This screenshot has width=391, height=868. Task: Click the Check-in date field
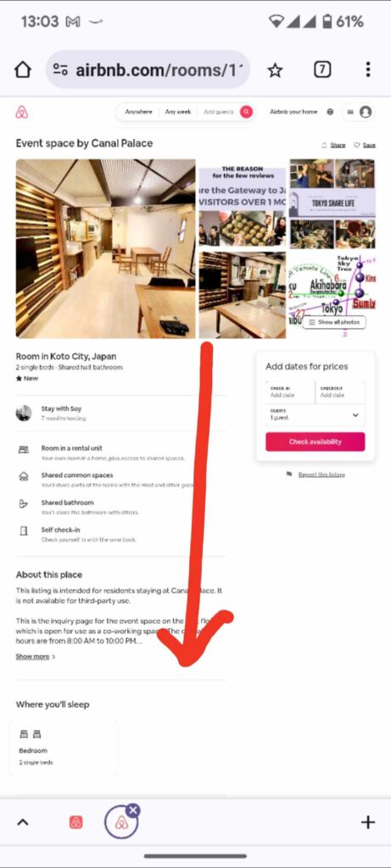click(290, 392)
